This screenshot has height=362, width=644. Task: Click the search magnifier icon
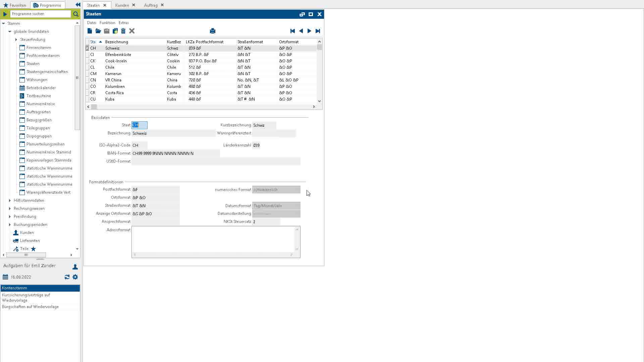[75, 14]
